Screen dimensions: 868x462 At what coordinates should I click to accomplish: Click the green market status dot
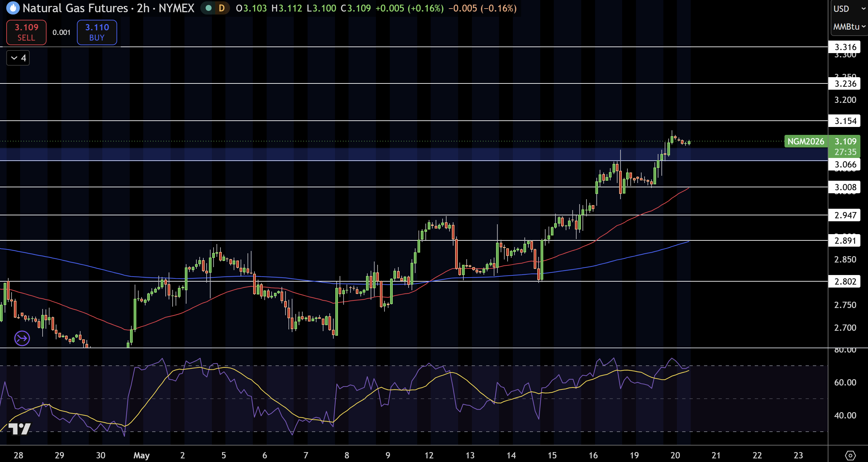click(x=209, y=8)
